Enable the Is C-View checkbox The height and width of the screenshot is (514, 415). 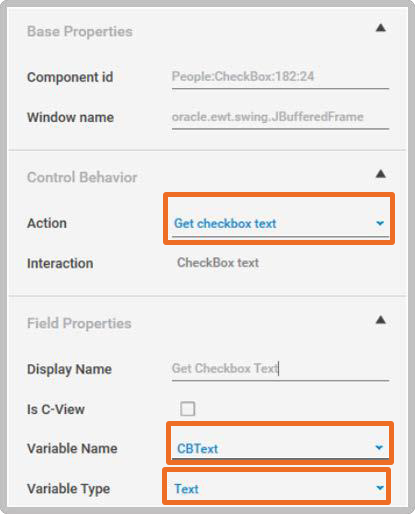[x=188, y=409]
